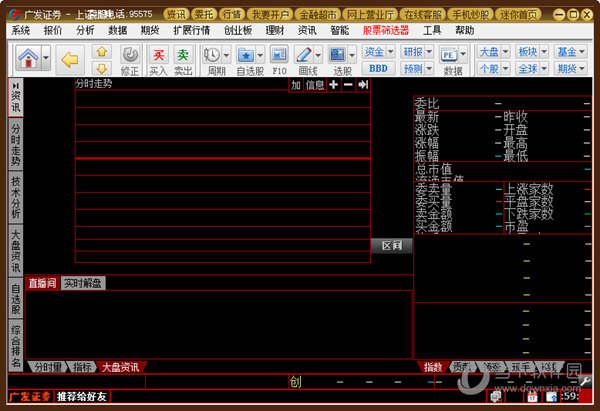Select the 画线 pencil tool
Image resolution: width=600 pixels, height=411 pixels.
click(x=304, y=55)
